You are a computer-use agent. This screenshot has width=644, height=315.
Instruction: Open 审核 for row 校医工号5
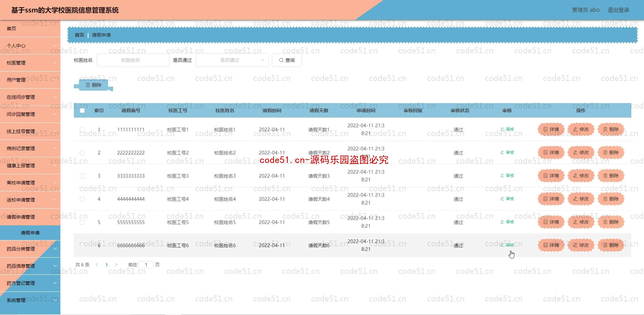click(507, 222)
